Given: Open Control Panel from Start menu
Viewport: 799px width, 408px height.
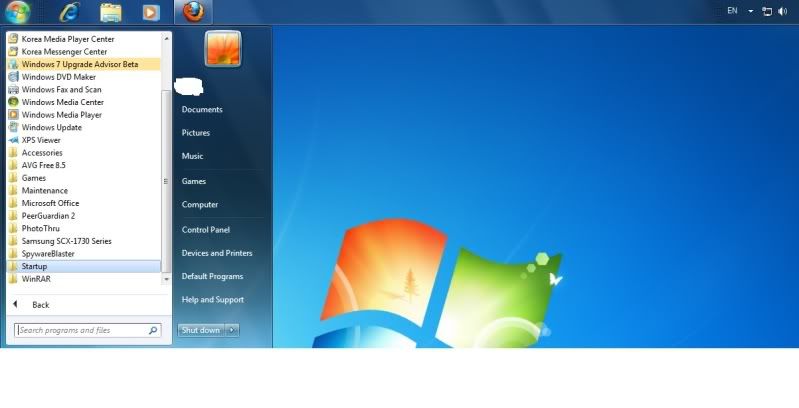Looking at the screenshot, I should tap(206, 230).
